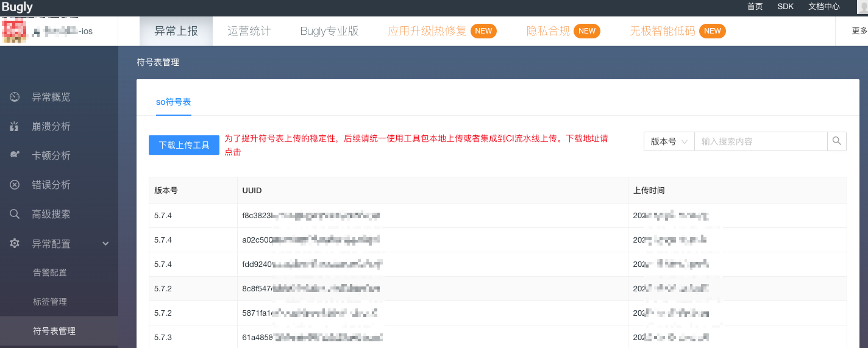Open 卡顿分析 in the sidebar
This screenshot has width=868, height=348.
(x=51, y=155)
